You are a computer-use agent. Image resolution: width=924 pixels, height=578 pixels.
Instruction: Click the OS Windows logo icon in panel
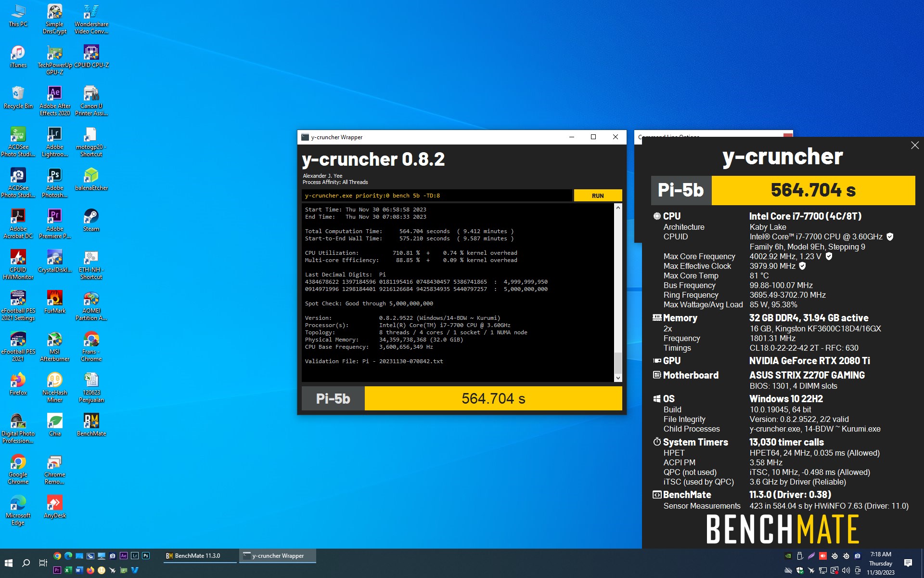(657, 399)
